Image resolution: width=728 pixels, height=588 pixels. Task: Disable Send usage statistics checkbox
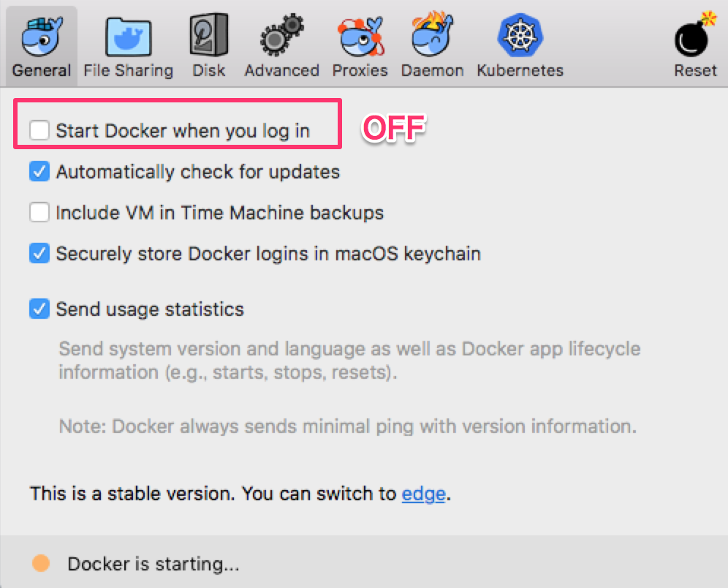(39, 309)
